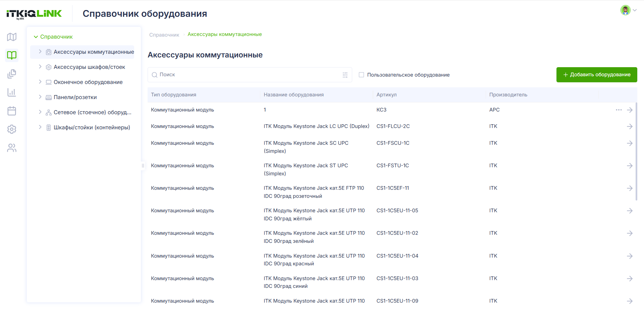Select Шкафы/стойки (контейнеры) in the tree
644x309 pixels.
tap(92, 127)
